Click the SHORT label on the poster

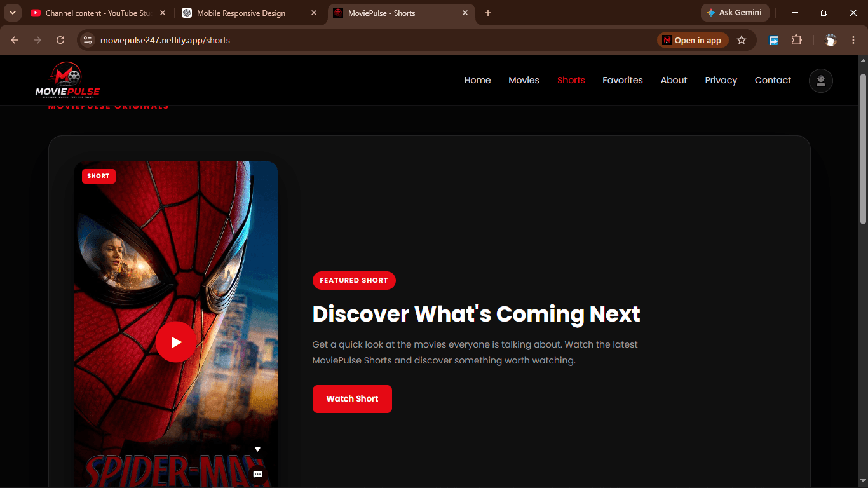click(98, 176)
